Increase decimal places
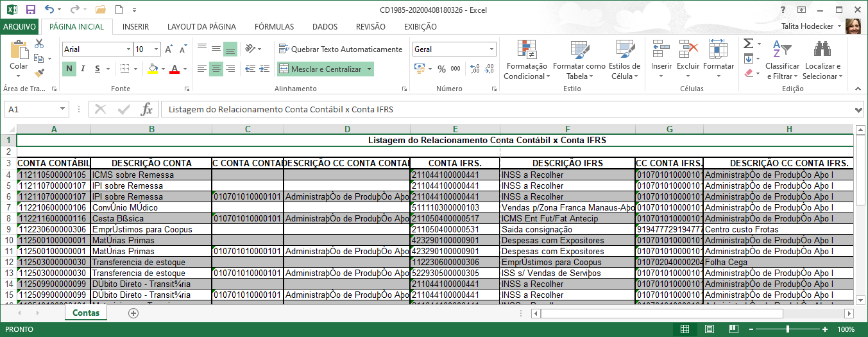868x337 pixels. [475, 69]
